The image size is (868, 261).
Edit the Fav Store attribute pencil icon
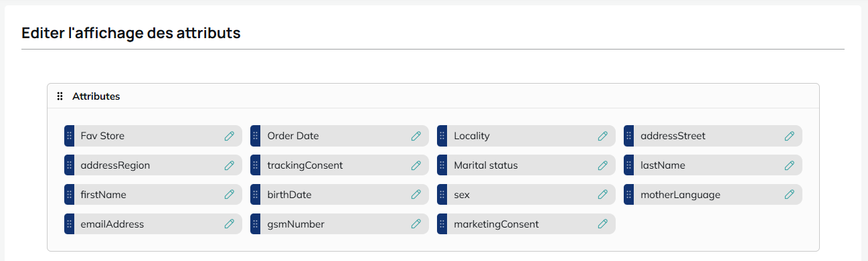[230, 136]
